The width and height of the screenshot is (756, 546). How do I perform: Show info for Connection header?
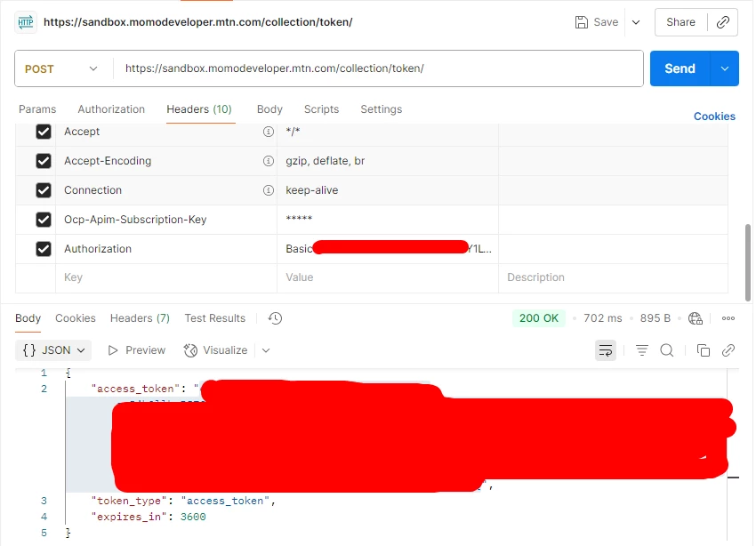pyautogui.click(x=268, y=190)
